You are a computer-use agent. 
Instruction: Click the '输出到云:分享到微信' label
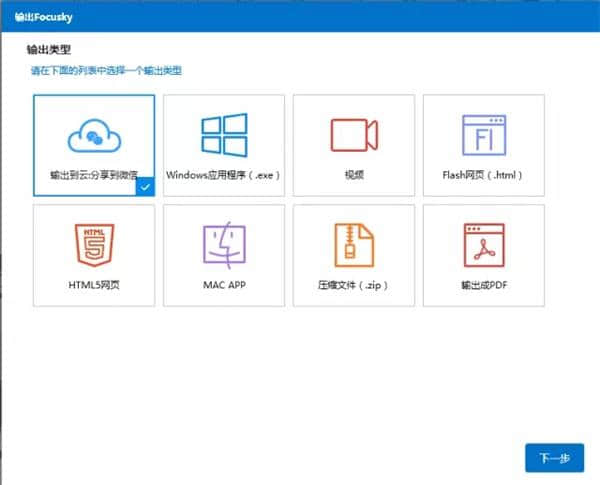92,175
